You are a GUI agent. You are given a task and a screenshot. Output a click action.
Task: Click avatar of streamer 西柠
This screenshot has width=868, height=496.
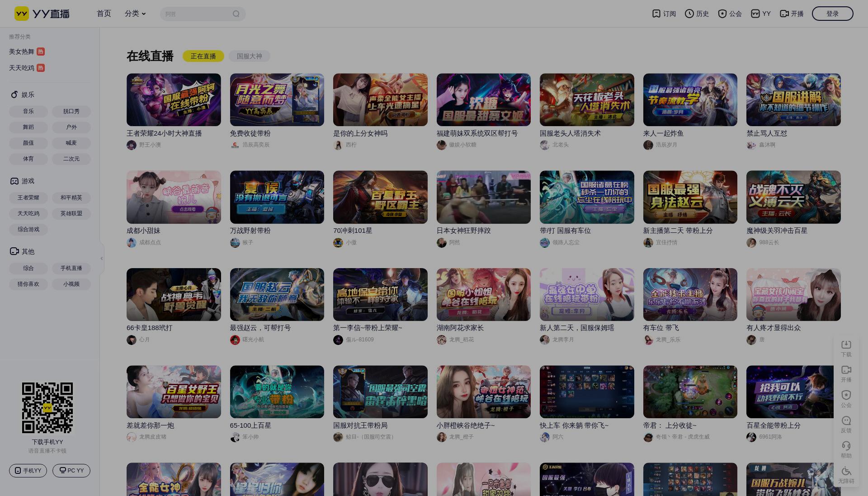[338, 145]
